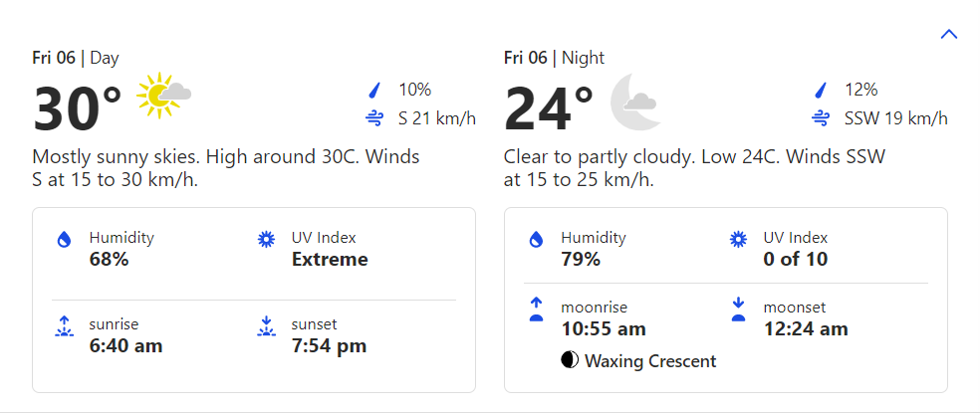Click the daytime rain chance droplet icon

pyautogui.click(x=374, y=91)
